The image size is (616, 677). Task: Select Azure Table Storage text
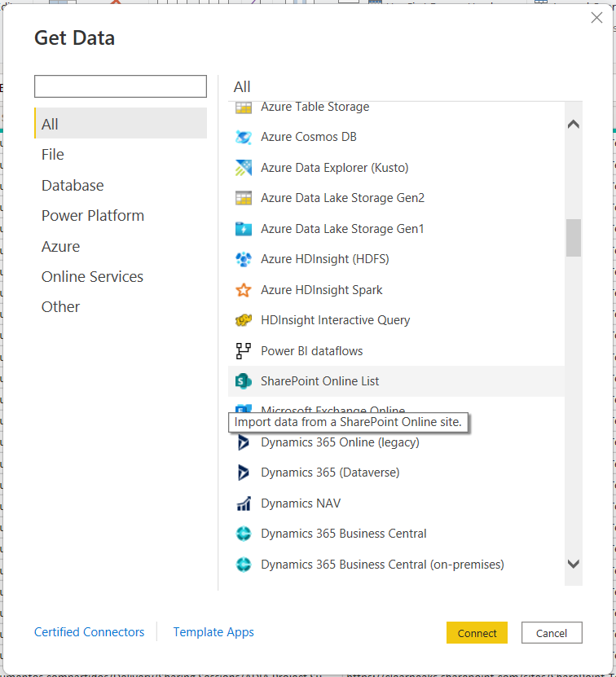pos(315,107)
